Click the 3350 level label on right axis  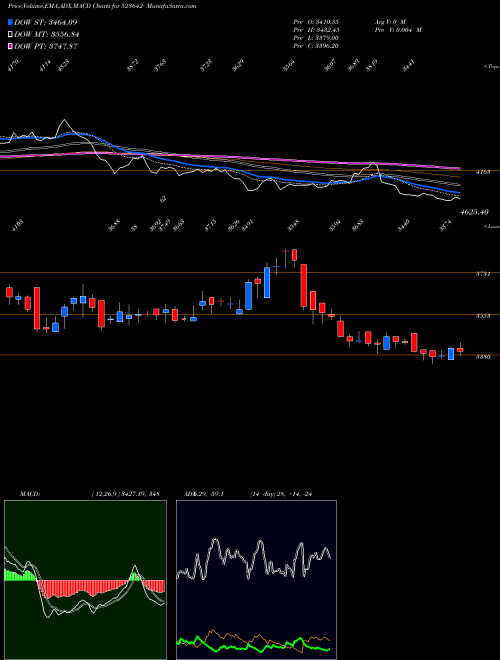click(x=483, y=357)
